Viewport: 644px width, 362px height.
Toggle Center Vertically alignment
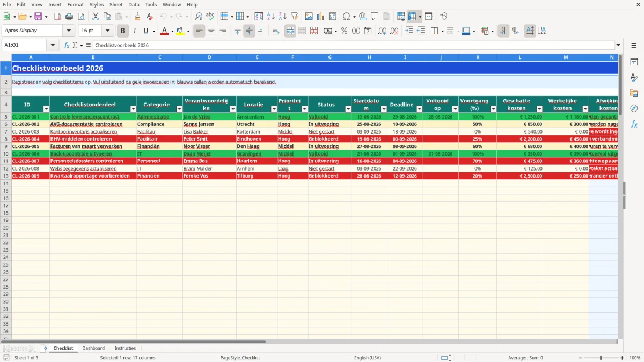[x=249, y=31]
